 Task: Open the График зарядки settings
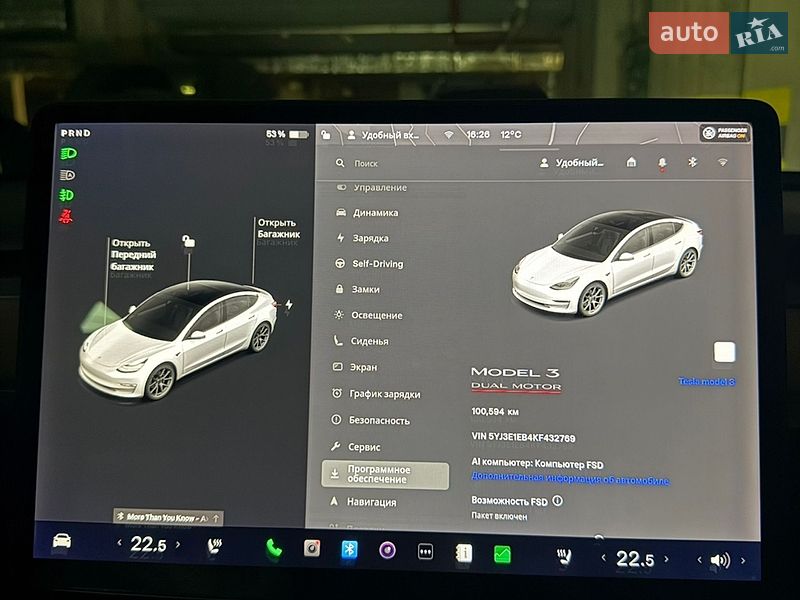[x=376, y=394]
